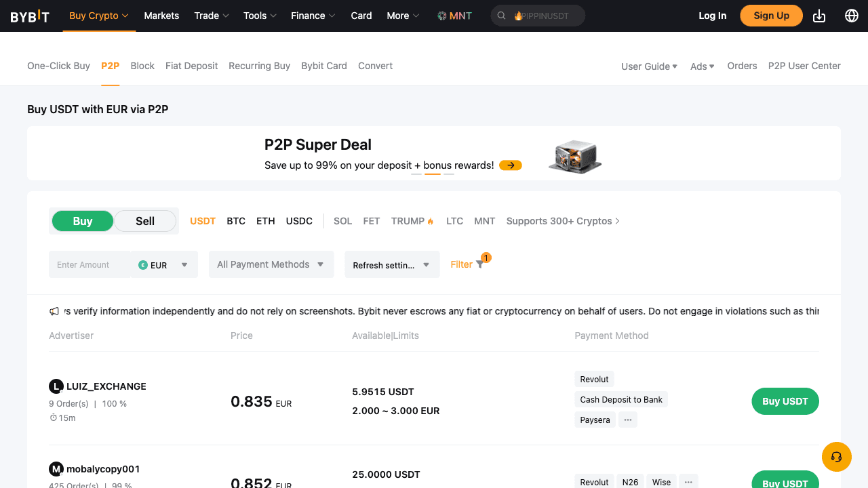Image resolution: width=868 pixels, height=488 pixels.
Task: Select the BTC coin tab
Action: (x=236, y=221)
